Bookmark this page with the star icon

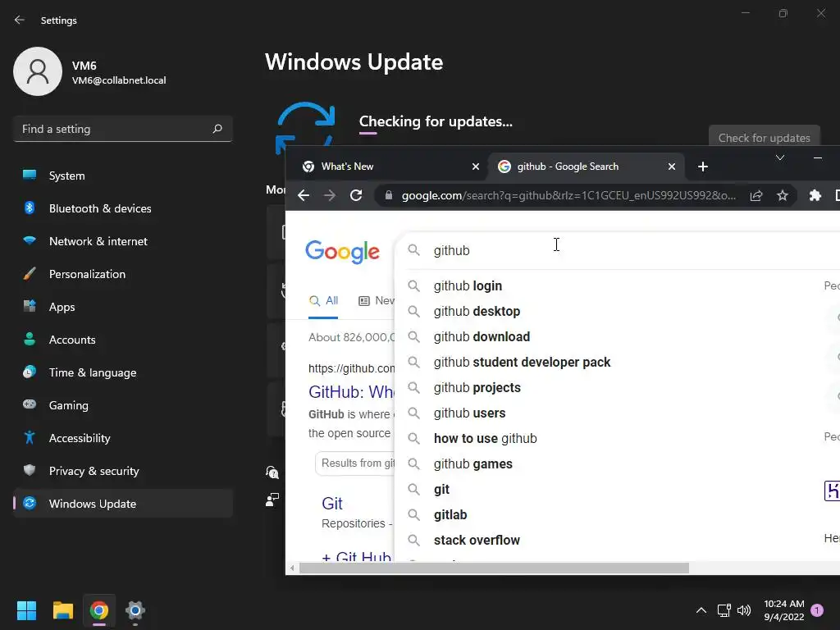783,195
